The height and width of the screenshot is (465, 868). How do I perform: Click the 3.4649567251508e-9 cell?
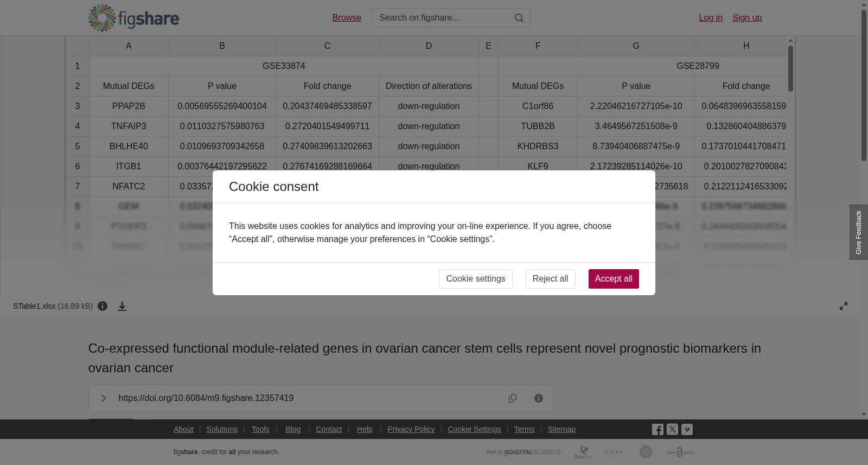coord(636,126)
